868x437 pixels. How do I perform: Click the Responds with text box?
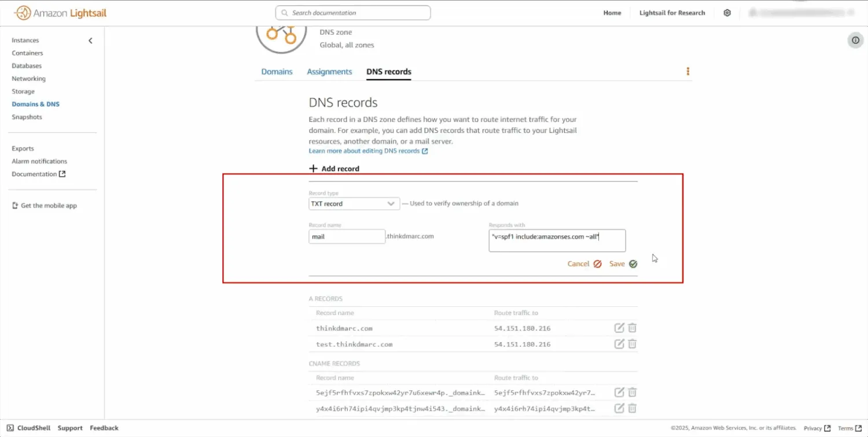557,240
